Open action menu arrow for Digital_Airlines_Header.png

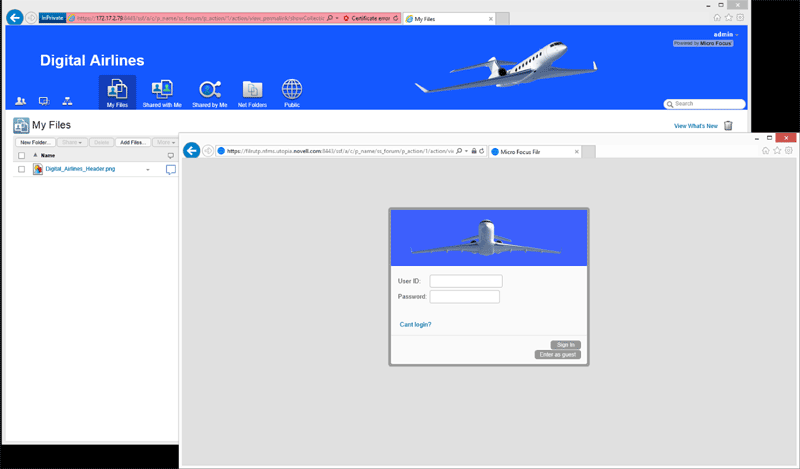pos(148,169)
